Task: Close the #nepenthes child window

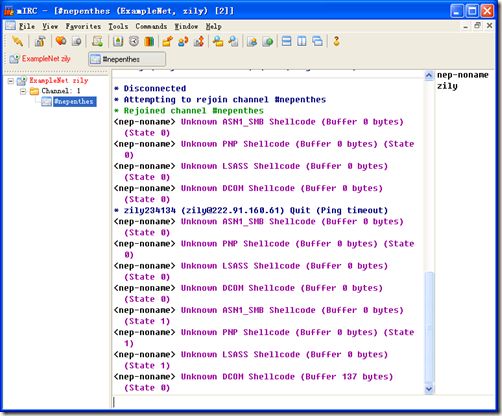Action: click(x=489, y=26)
